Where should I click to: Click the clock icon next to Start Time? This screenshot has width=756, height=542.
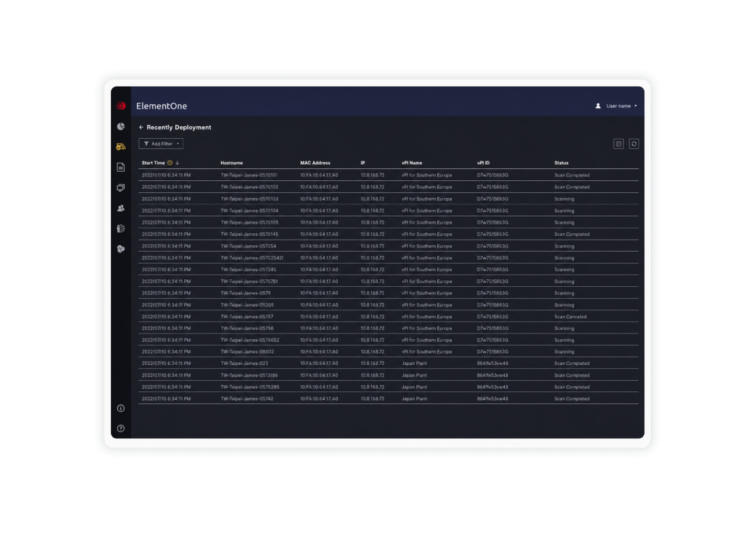click(x=170, y=163)
